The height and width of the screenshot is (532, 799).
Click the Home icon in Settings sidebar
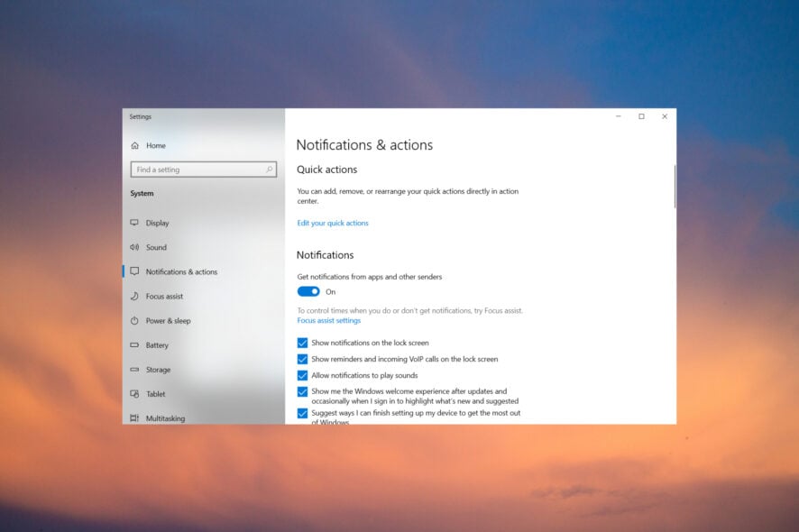coord(133,145)
